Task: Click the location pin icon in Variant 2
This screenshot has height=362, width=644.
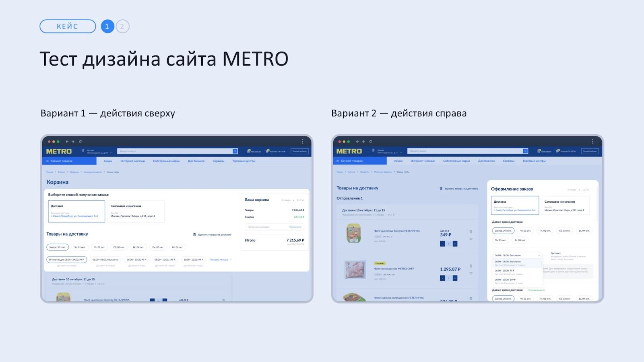Action: [373, 151]
